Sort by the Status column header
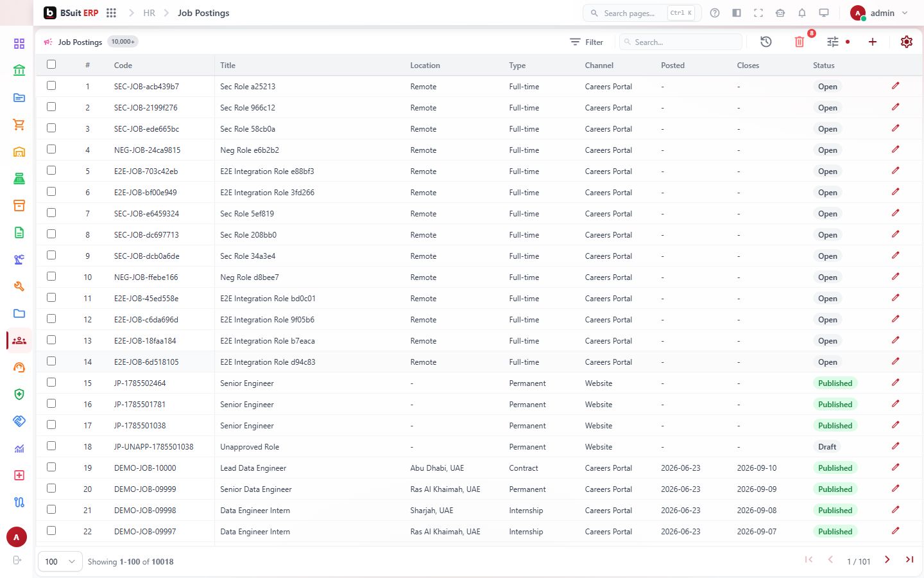The width and height of the screenshot is (924, 578). click(823, 66)
